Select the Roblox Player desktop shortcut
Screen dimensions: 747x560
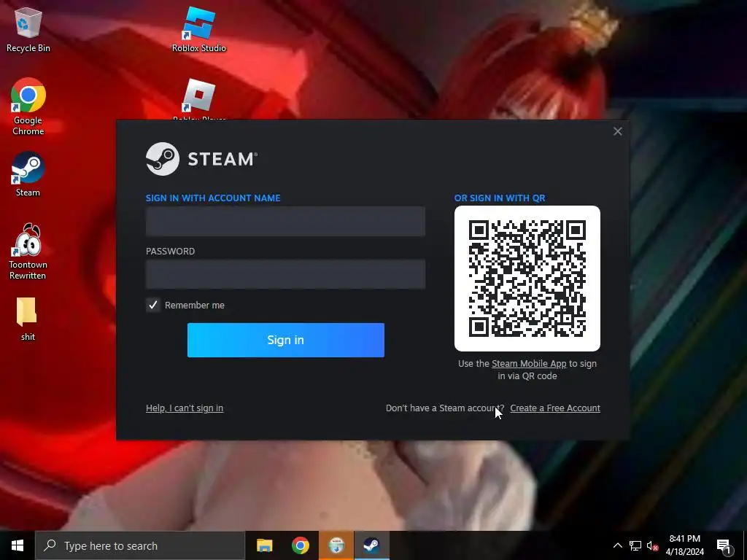pyautogui.click(x=198, y=99)
